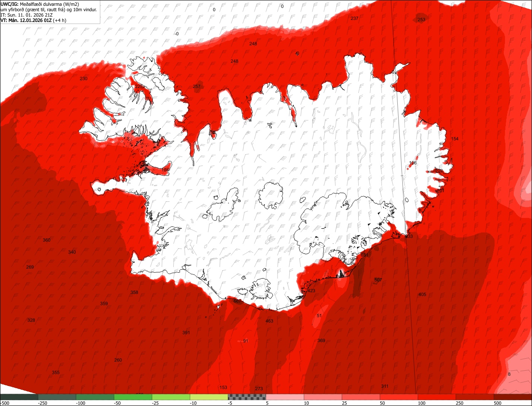This screenshot has width=532, height=406.
Task: Click the value 153 on the map
Action: (223, 388)
